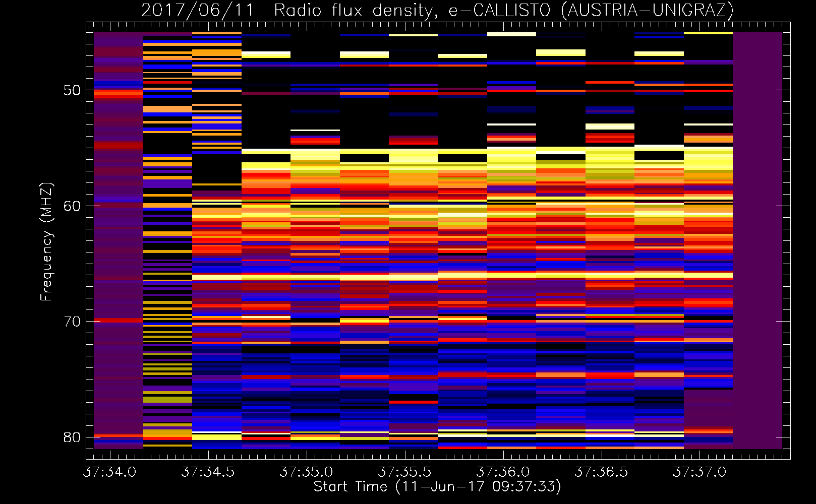Image resolution: width=816 pixels, height=504 pixels.
Task: Click time tick label 37:34.5
Action: 208,472
